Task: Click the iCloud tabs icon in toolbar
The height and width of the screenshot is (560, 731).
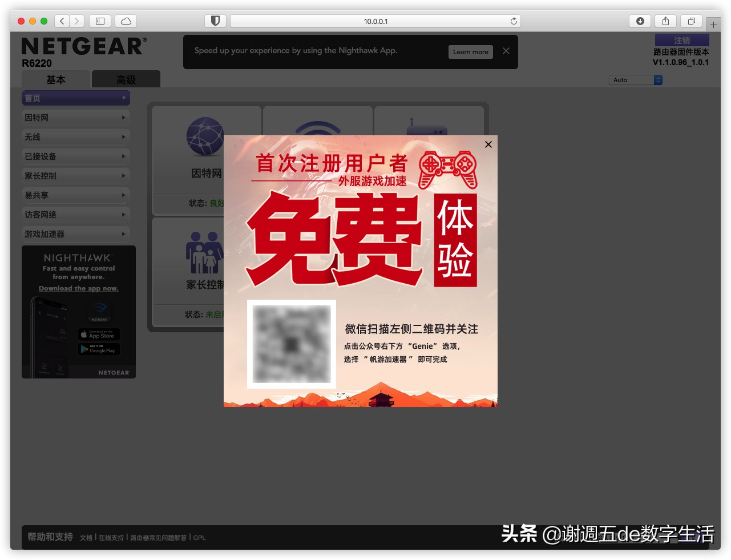Action: click(125, 21)
